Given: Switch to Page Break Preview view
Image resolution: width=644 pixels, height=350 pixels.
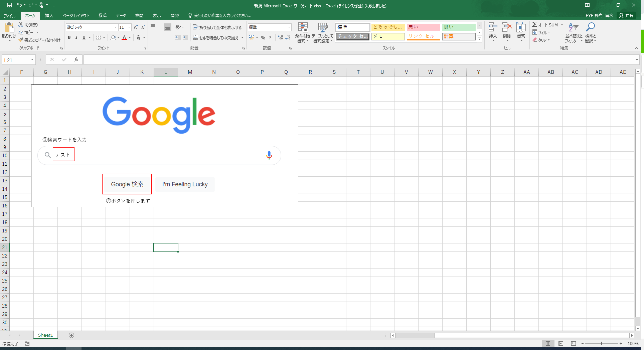Looking at the screenshot, I should [574, 344].
